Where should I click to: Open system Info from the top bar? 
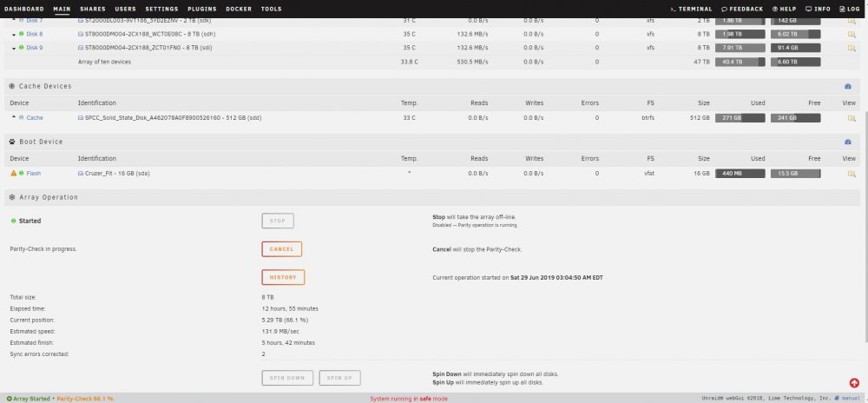pyautogui.click(x=819, y=9)
